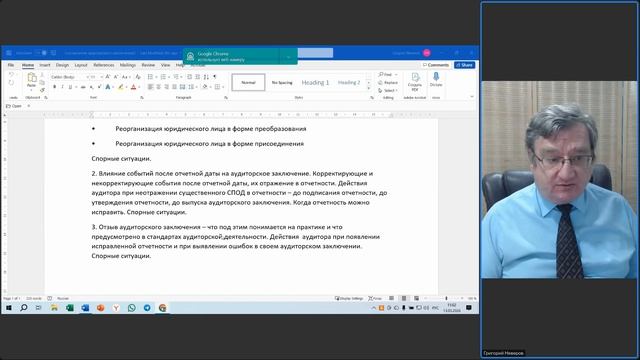This screenshot has height=360, width=640.
Task: Click the Undo icon
Action: point(11,75)
